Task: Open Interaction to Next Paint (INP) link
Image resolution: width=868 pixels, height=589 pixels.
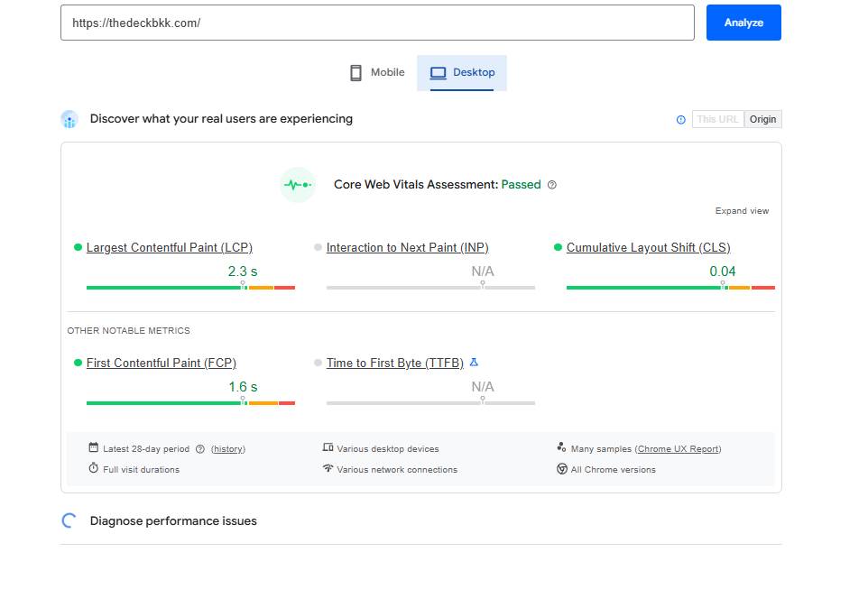Action: [x=408, y=247]
